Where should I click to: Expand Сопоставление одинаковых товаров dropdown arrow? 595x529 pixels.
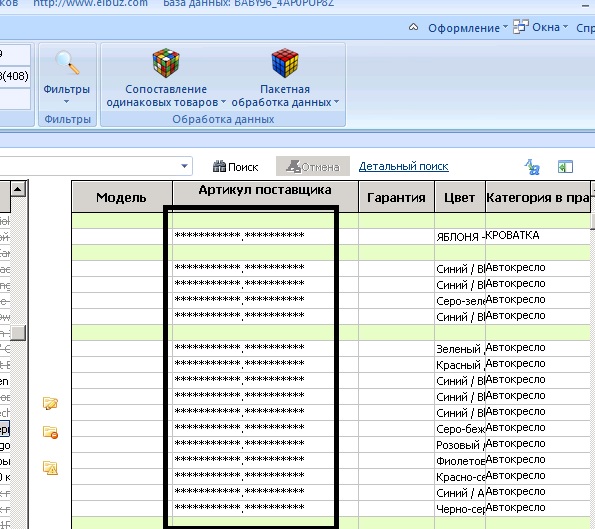coord(223,102)
